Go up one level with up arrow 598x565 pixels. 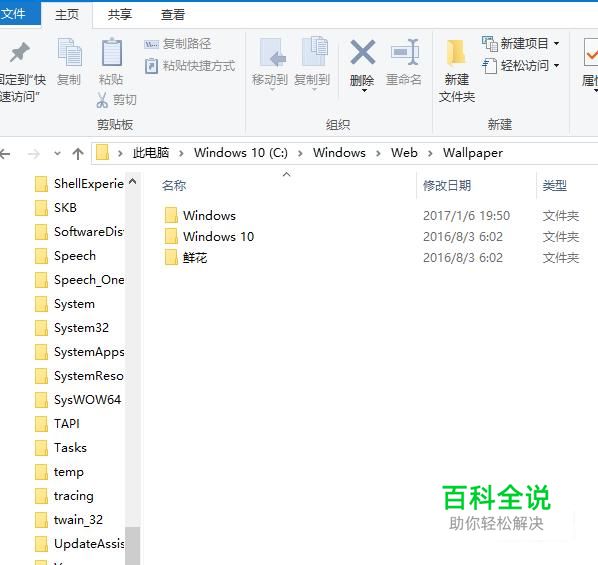pyautogui.click(x=78, y=154)
